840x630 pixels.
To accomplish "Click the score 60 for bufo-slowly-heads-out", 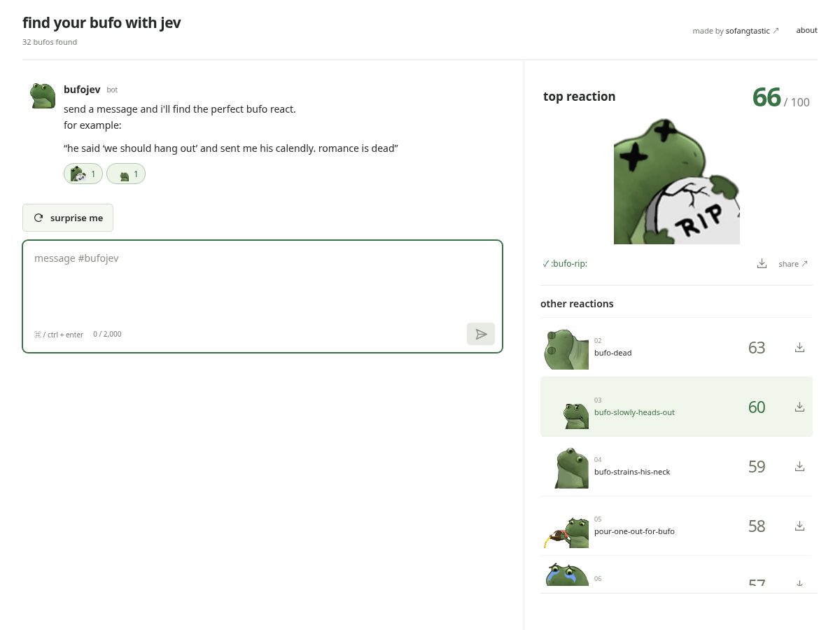I will (x=757, y=407).
